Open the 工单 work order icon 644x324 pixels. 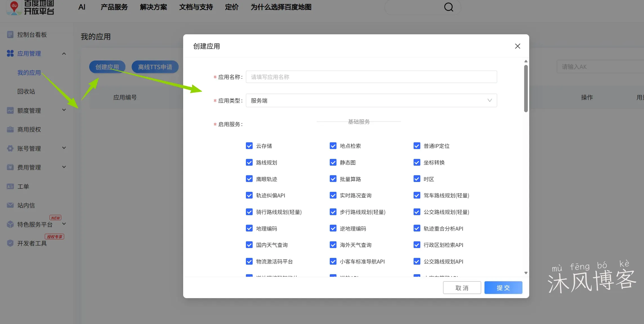click(10, 186)
